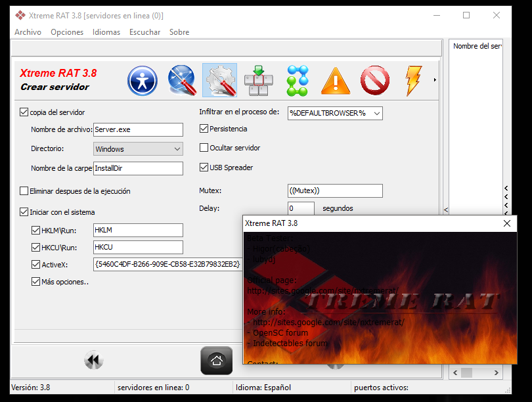Viewport: 532px width, 402px height.
Task: Click the 'Nombre del ser' column header
Action: click(476, 46)
